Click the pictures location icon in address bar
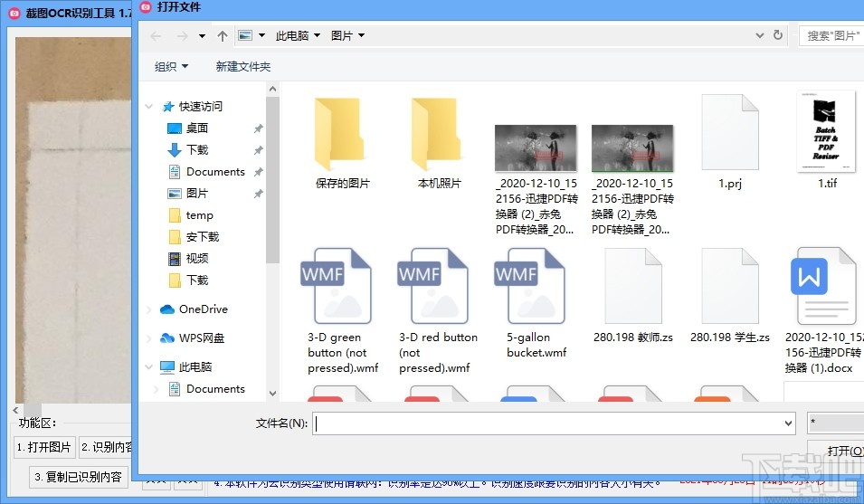 [245, 35]
